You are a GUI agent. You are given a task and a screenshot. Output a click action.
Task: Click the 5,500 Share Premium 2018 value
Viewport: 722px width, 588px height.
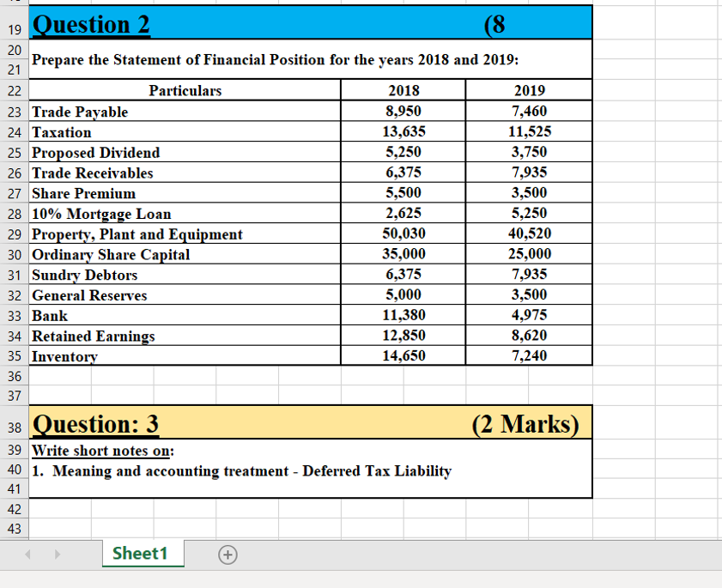(403, 192)
